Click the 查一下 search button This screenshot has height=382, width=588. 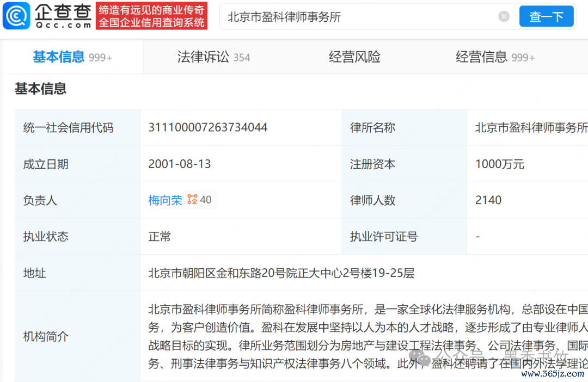click(x=546, y=16)
